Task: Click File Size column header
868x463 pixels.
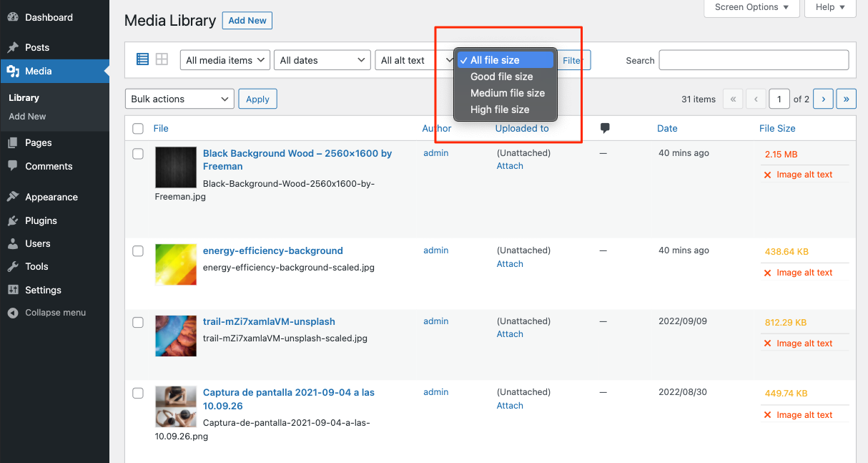Action: (777, 128)
